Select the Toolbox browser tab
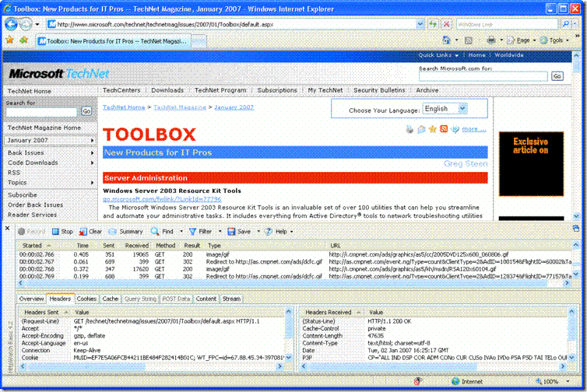 tap(114, 41)
